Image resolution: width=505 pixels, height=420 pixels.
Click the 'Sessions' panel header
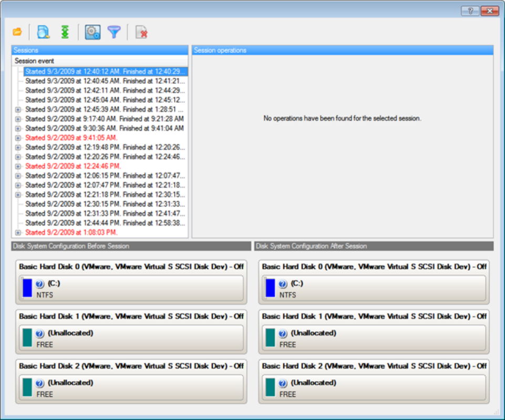click(100, 50)
